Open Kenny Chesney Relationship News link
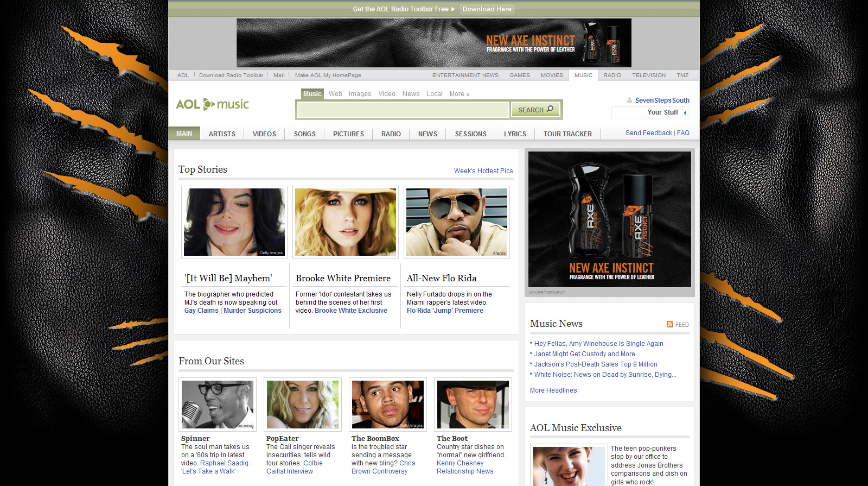868x486 pixels. [x=465, y=468]
